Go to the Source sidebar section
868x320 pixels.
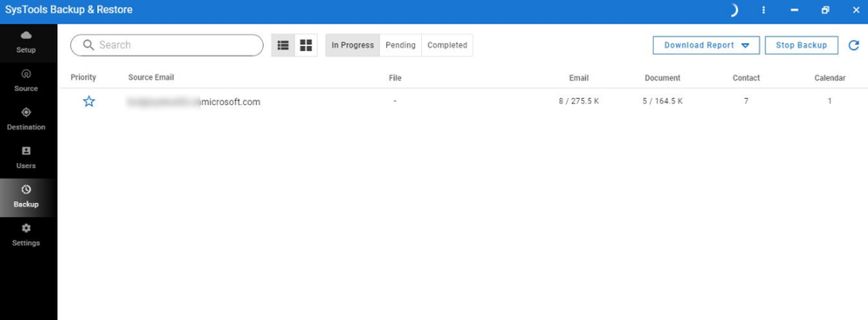tap(26, 82)
